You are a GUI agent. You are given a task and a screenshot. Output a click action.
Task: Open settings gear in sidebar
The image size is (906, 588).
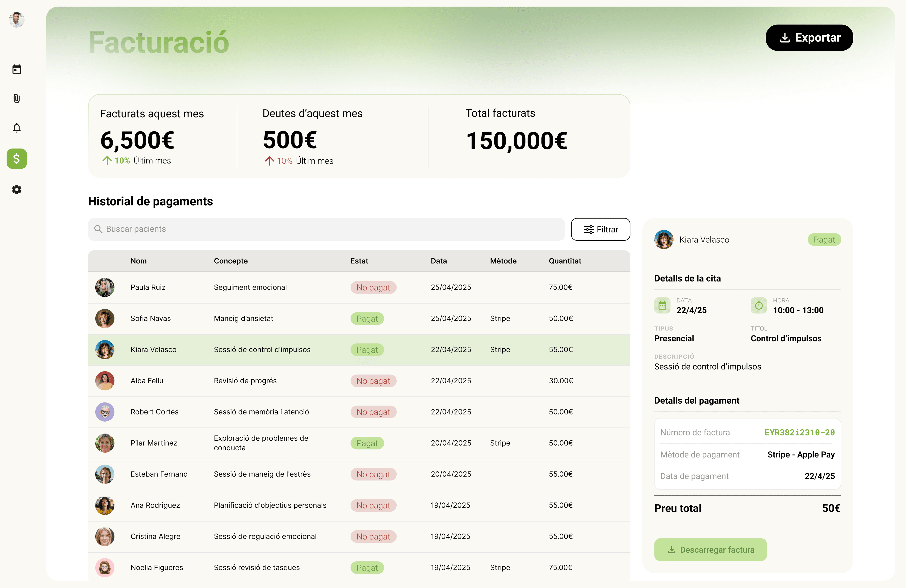coord(17,189)
